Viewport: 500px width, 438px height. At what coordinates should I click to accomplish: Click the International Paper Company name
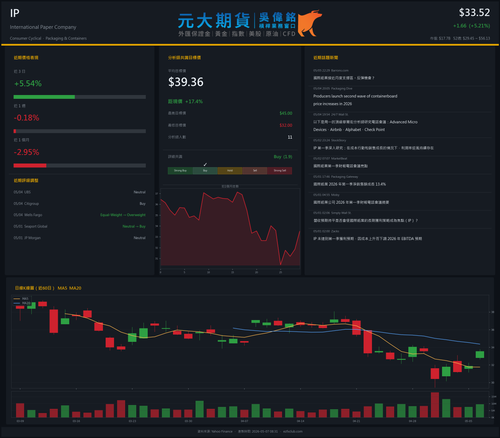pos(43,27)
